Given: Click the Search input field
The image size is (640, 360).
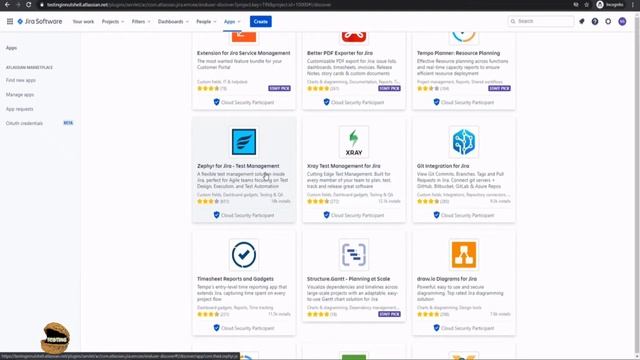Looking at the screenshot, I should coord(541,21).
